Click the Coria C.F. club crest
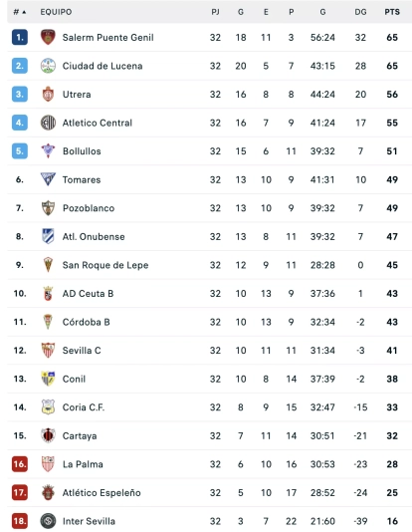 48,406
